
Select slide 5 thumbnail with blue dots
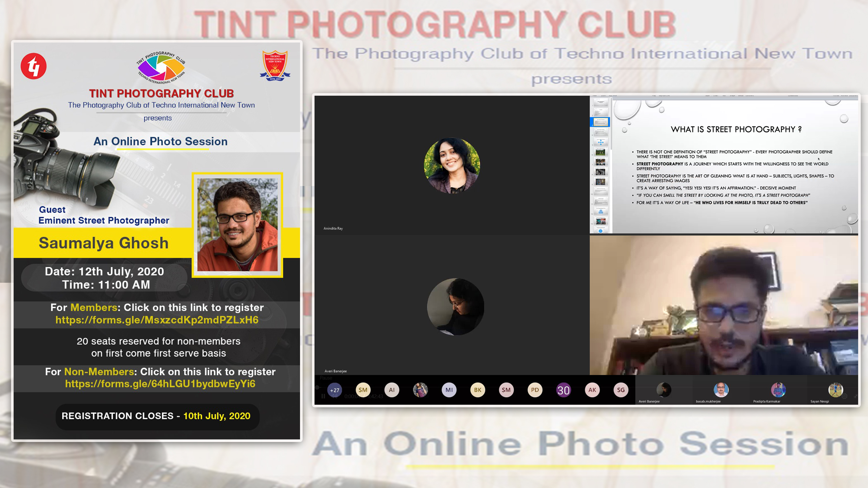click(x=601, y=142)
